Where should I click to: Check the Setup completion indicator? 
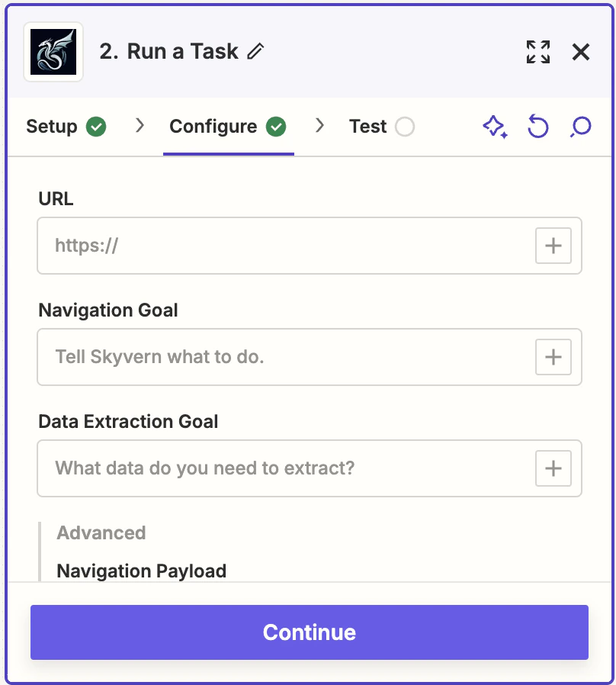click(x=96, y=127)
